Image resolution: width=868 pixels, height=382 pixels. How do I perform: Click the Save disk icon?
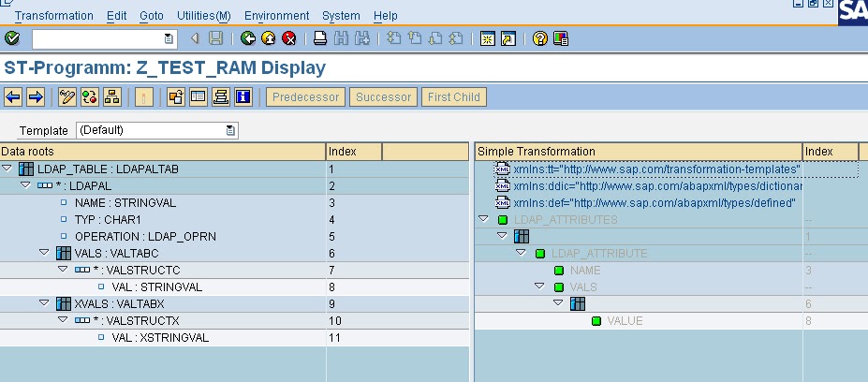tap(215, 38)
